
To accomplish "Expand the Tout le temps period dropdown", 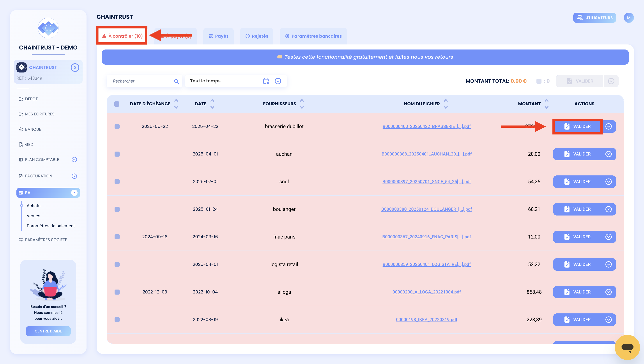I will coord(278,81).
